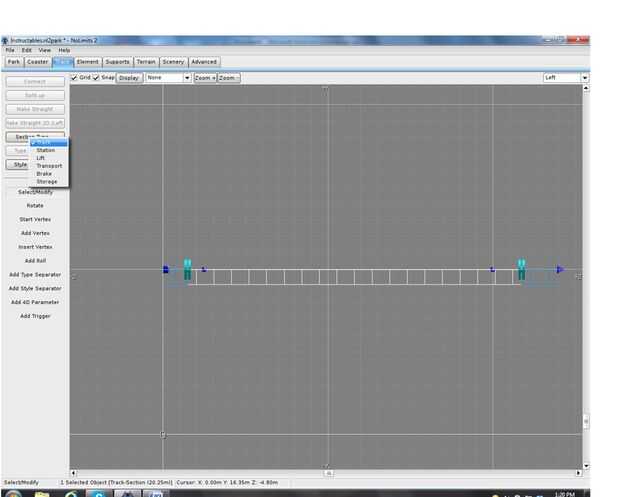Select the highlighted Track tab
Screen dimensions: 620x497
click(62, 62)
